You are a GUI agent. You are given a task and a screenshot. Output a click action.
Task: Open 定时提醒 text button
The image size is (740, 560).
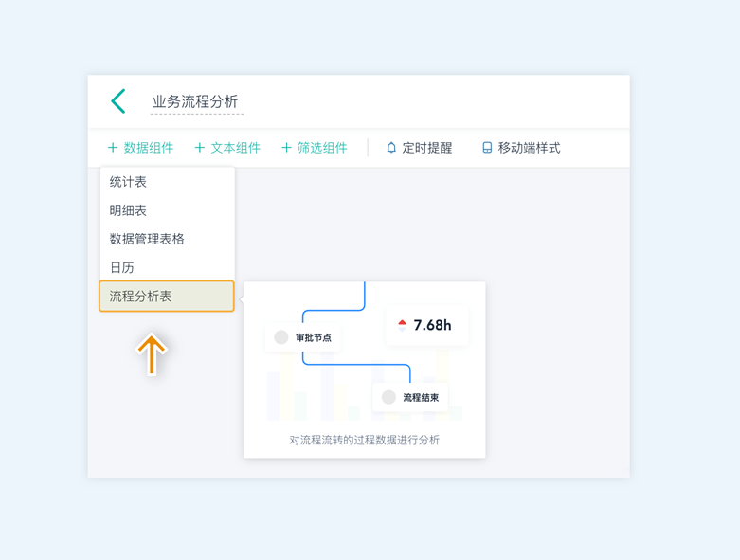(x=427, y=148)
